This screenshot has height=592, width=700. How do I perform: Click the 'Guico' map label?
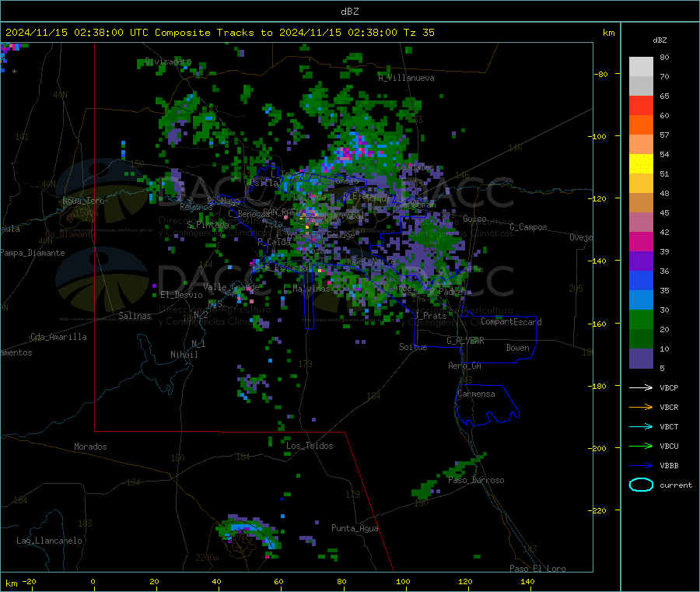[x=474, y=219]
